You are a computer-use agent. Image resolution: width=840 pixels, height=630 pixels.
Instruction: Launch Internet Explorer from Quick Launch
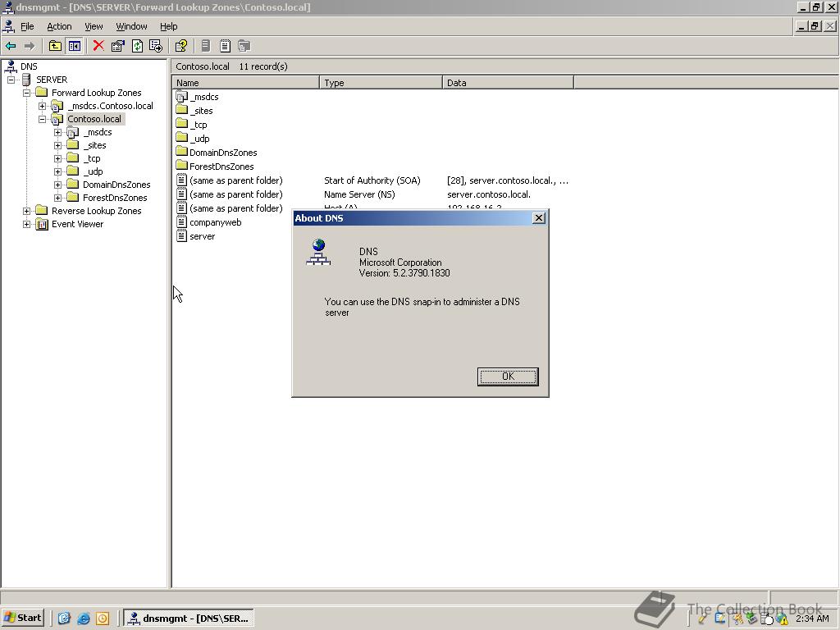click(83, 619)
